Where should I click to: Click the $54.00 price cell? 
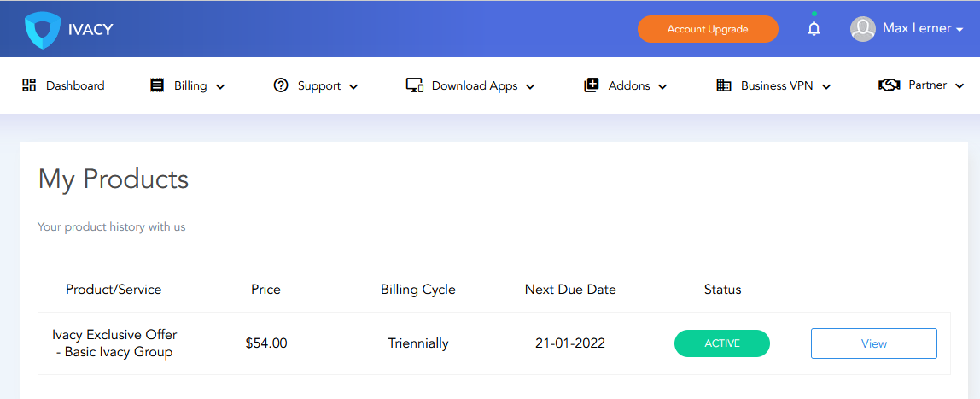(x=266, y=343)
